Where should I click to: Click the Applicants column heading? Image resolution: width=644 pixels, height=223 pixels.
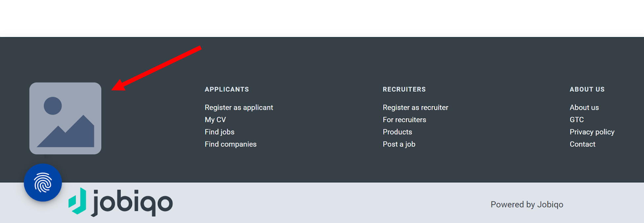pyautogui.click(x=227, y=89)
